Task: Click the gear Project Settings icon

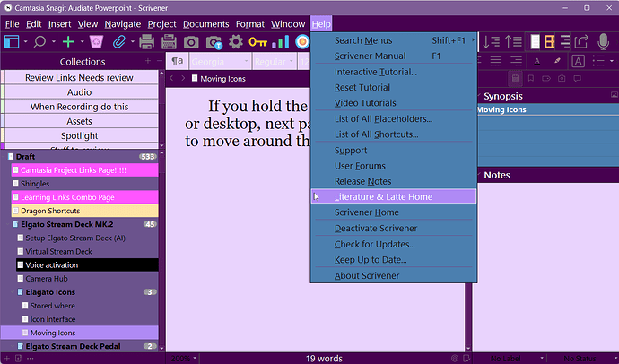Action: pos(236,41)
